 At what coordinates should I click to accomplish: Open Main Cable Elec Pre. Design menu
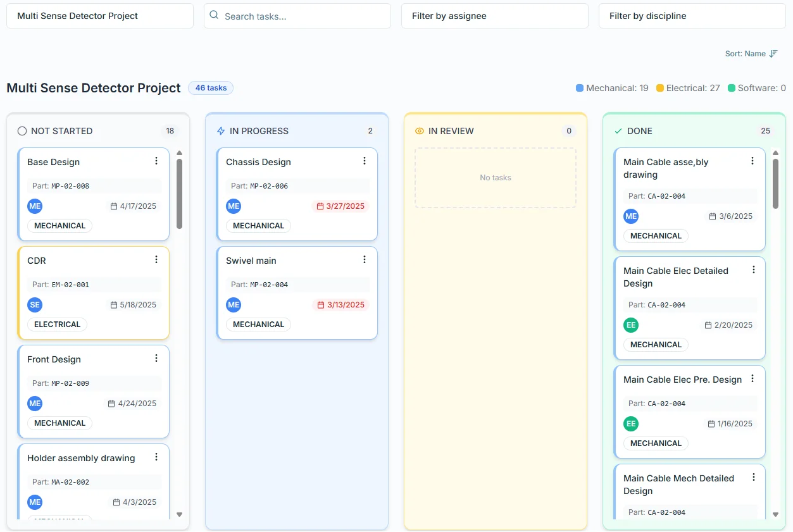[x=752, y=378]
